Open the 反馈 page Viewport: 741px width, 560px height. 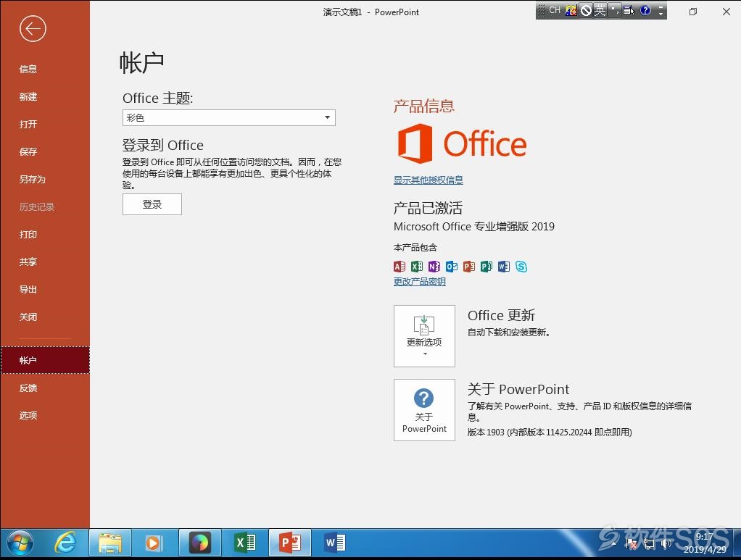coord(28,388)
